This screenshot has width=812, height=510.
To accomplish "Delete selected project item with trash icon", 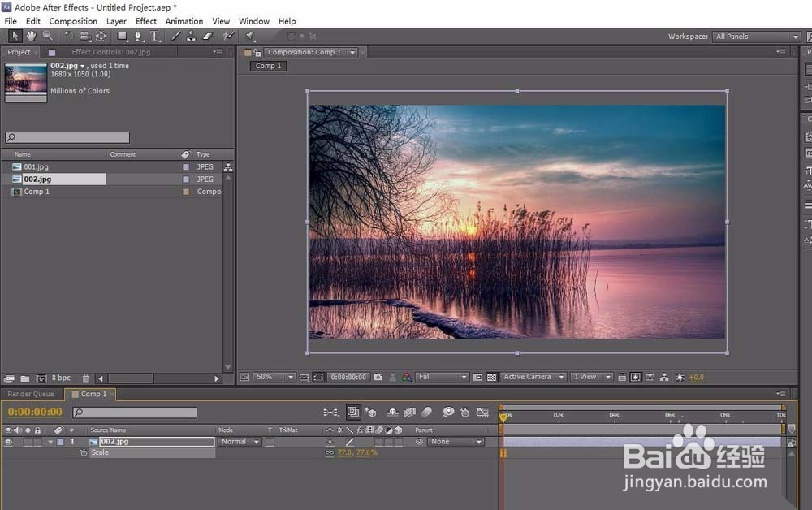I will tap(86, 378).
